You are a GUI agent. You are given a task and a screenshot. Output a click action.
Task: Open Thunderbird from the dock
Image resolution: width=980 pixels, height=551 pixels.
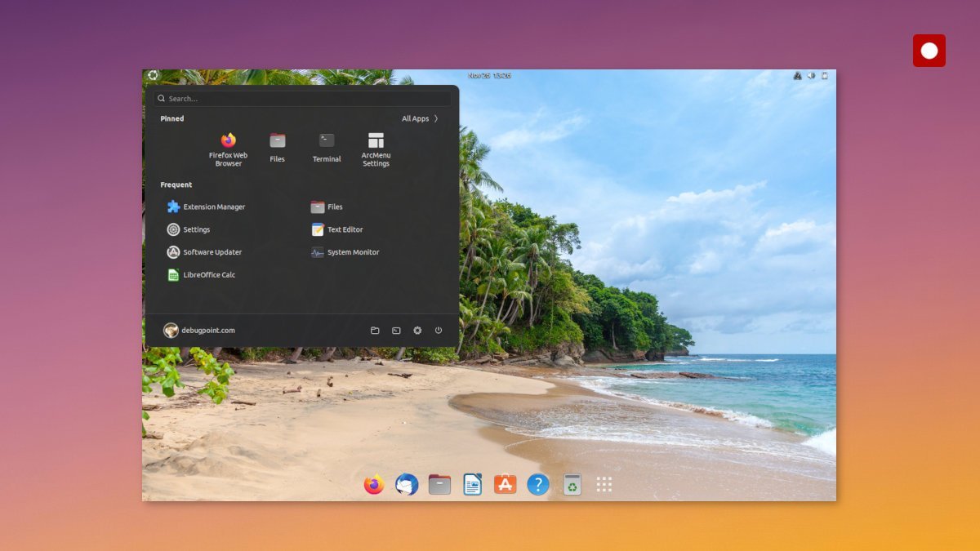(x=406, y=484)
